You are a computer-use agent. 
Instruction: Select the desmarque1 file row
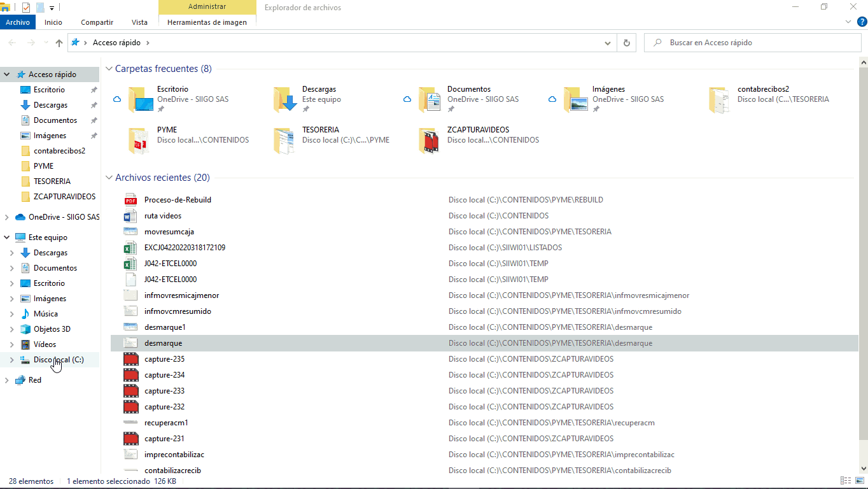coord(484,327)
